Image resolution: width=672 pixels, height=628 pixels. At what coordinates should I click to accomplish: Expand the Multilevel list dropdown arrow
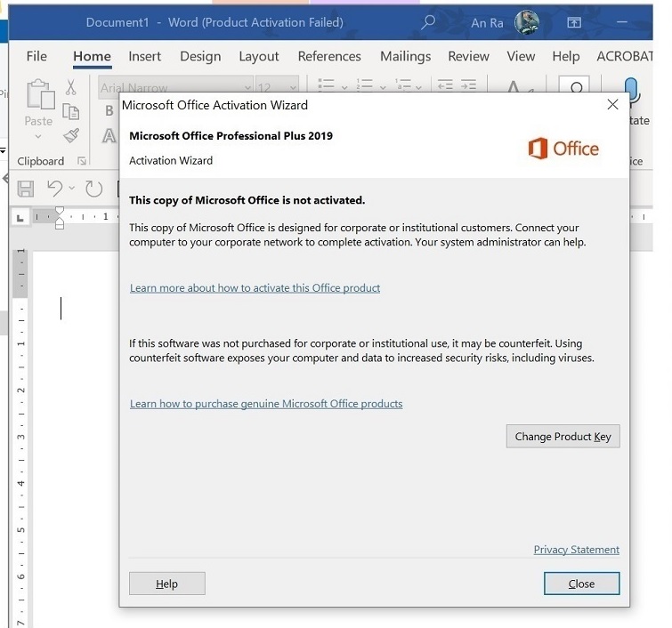[x=418, y=87]
